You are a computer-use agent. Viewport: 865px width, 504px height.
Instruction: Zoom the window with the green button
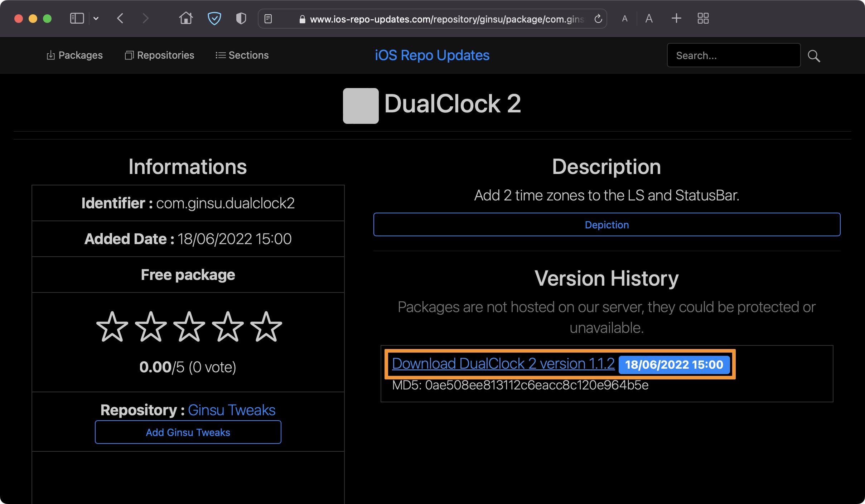click(x=47, y=18)
